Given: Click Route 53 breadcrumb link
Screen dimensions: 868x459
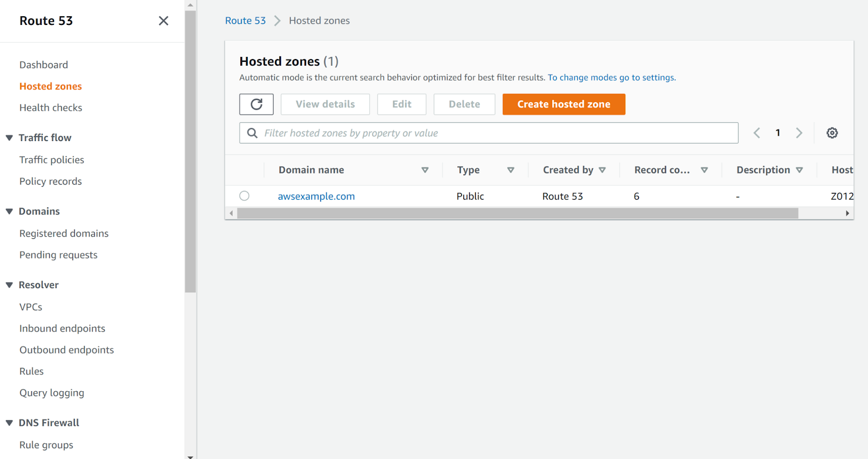Looking at the screenshot, I should tap(245, 21).
